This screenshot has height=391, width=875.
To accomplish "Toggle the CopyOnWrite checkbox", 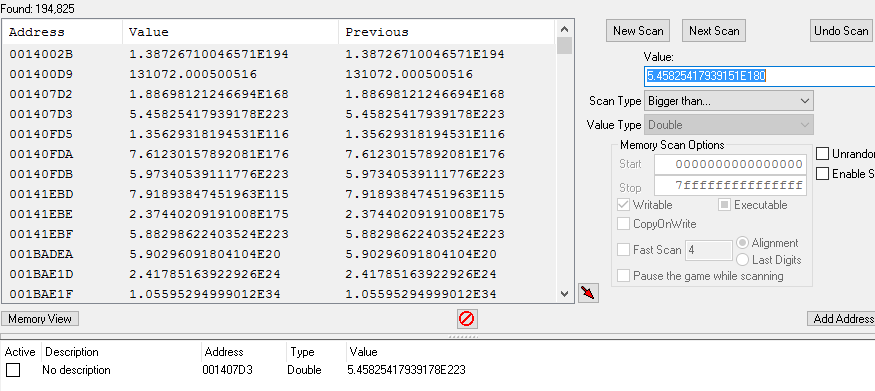I will point(623,224).
